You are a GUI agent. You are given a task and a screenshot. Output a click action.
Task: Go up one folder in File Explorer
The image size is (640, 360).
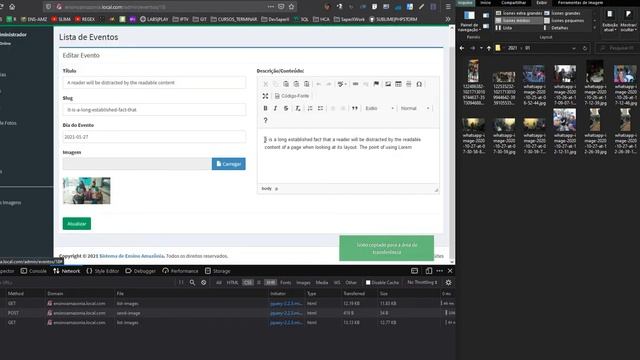point(489,48)
